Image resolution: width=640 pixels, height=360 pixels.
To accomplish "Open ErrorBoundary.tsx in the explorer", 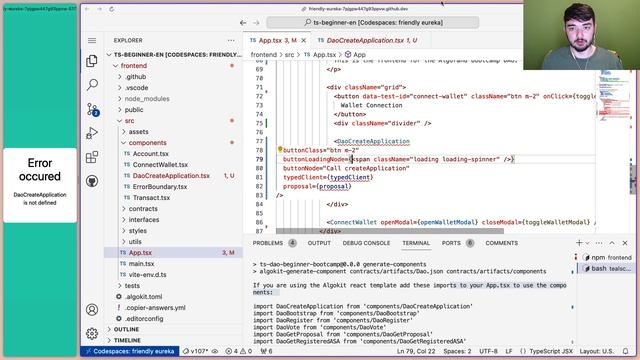I will tap(160, 187).
